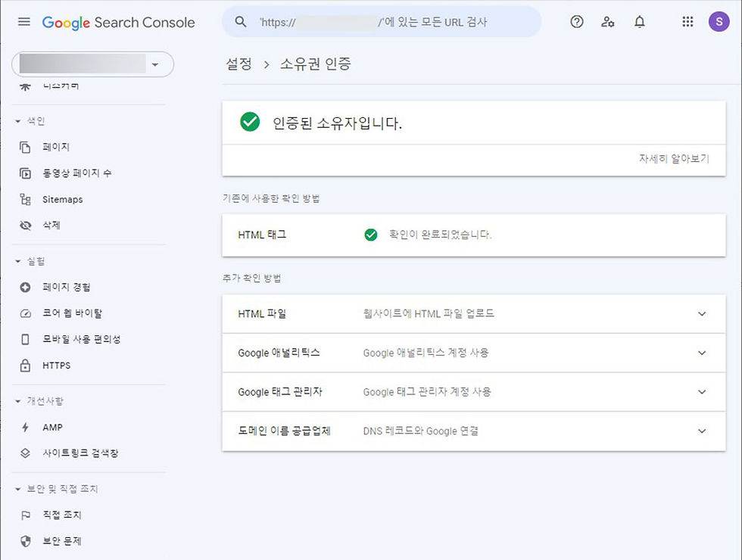This screenshot has width=742, height=560.
Task: Click the Google 애널리틱스 계정 사용 description
Action: click(426, 353)
